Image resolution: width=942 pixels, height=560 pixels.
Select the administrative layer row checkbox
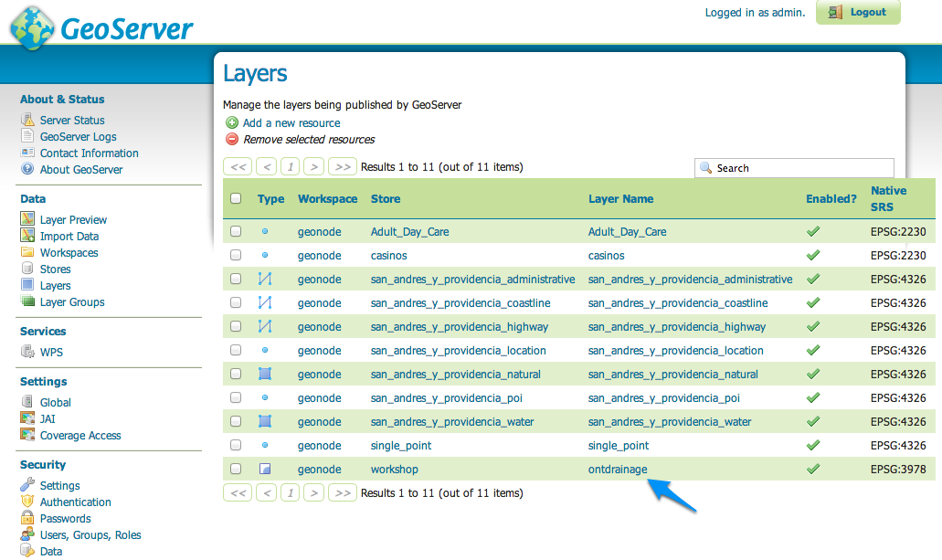tap(236, 279)
